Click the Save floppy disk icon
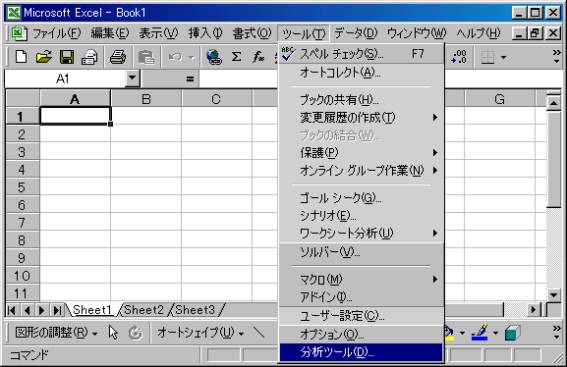 point(67,57)
